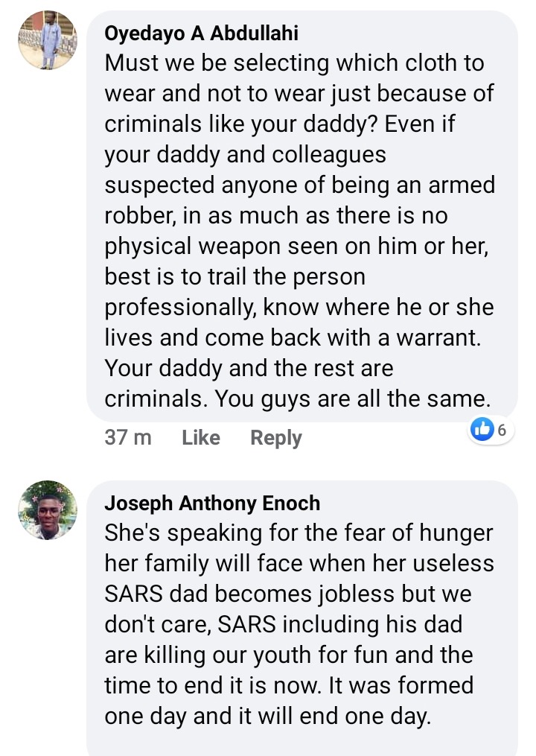Reply to Oyedayo A Abdullahi's comment

click(275, 438)
